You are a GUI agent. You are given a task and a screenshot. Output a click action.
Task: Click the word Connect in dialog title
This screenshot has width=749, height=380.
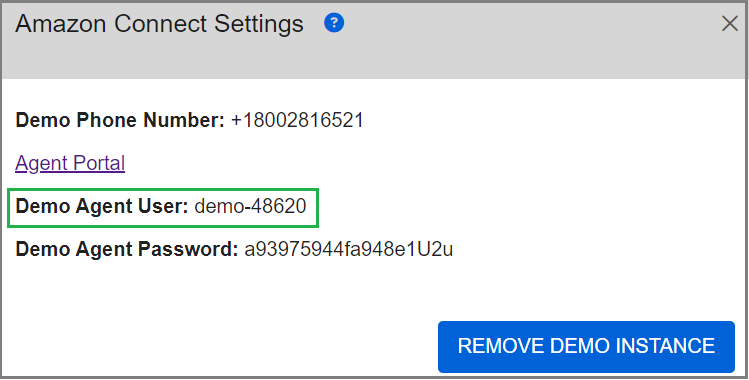160,23
